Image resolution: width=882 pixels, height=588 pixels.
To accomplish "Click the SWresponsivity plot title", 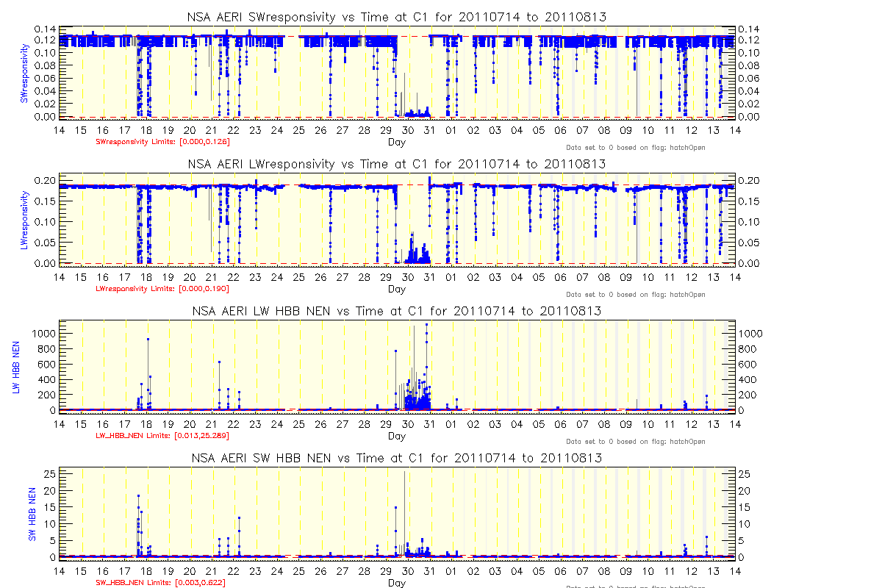I will click(397, 18).
